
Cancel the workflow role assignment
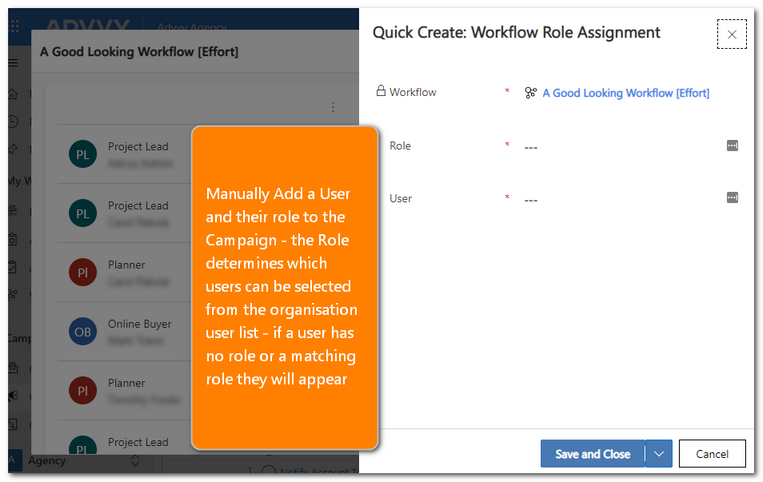[712, 454]
